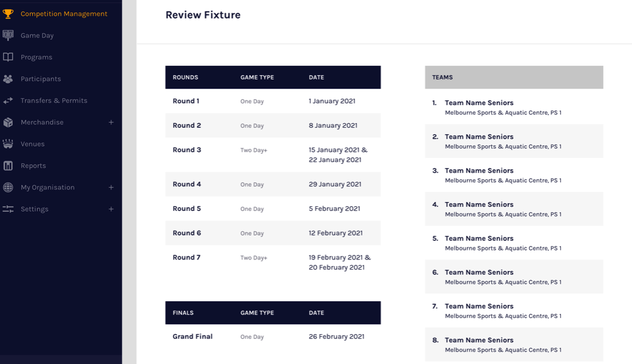Click the Participants people icon

8,79
